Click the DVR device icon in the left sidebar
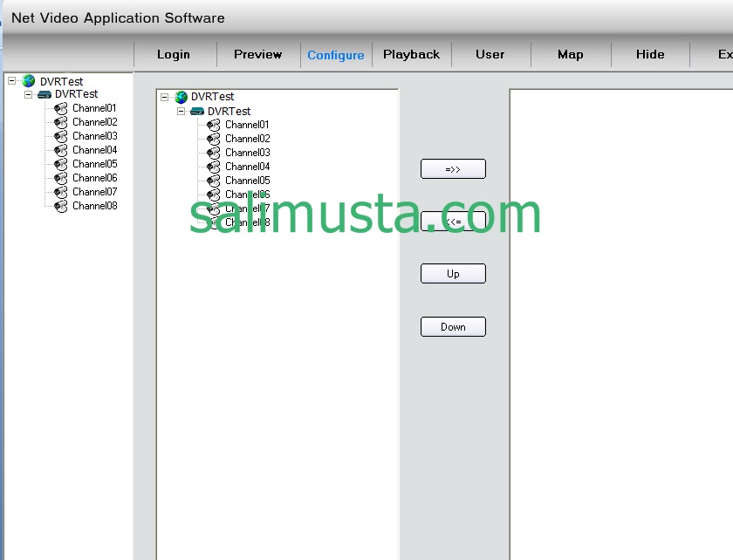 coord(45,94)
